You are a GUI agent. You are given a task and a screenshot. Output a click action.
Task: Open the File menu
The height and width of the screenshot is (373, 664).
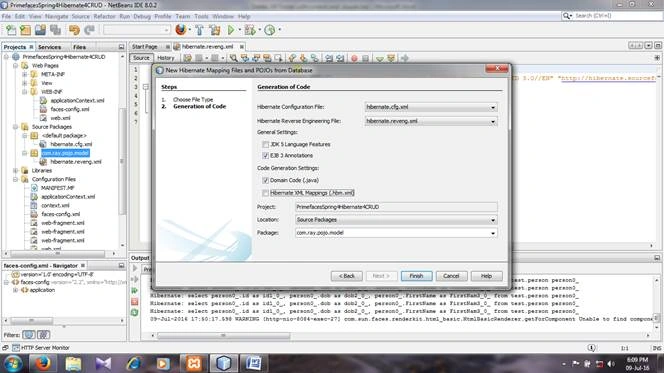click(6, 17)
